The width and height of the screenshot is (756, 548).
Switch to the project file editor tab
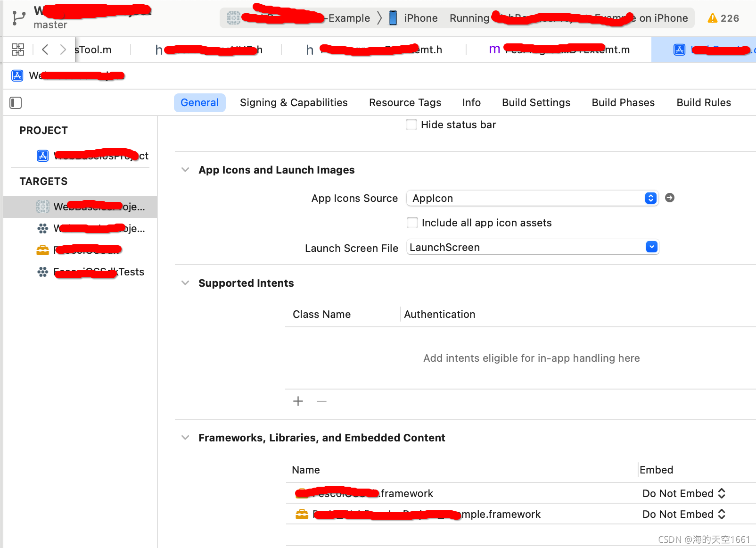coord(704,50)
